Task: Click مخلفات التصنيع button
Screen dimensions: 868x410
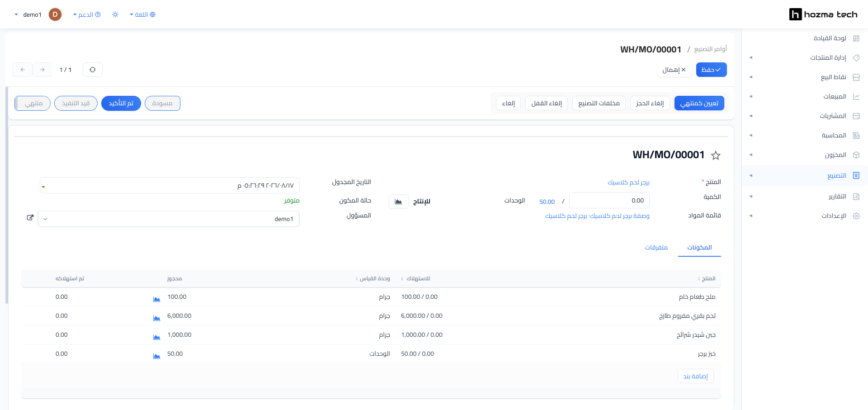Action: tap(599, 103)
